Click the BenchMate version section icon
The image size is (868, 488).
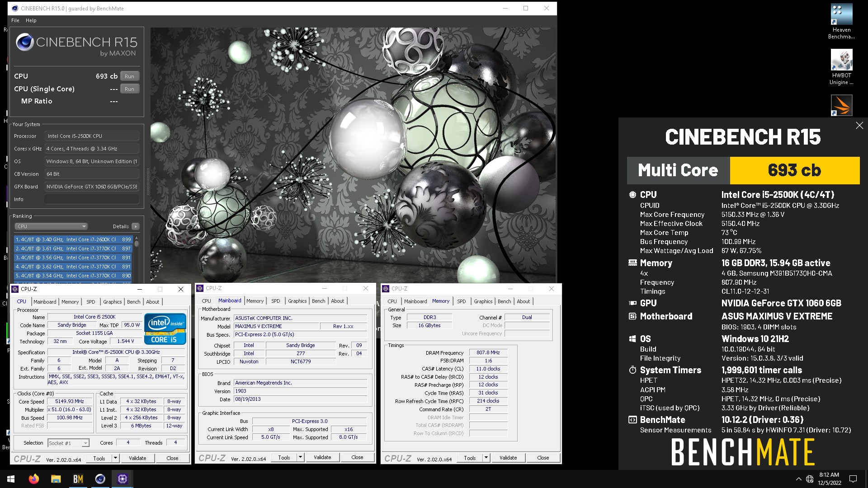pos(632,420)
